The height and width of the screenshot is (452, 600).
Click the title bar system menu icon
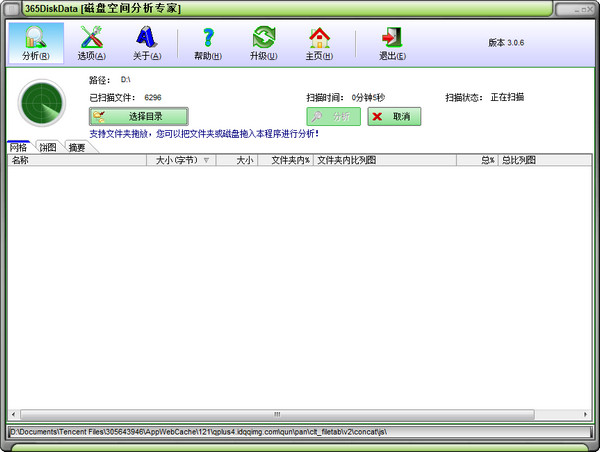pos(12,9)
